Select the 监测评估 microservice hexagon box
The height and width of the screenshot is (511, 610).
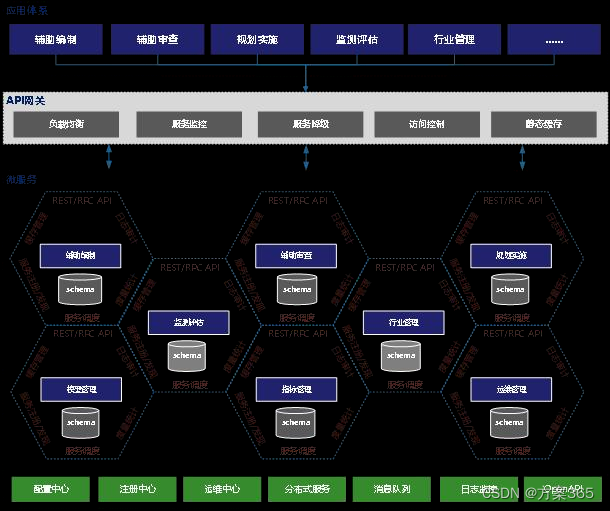click(189, 322)
